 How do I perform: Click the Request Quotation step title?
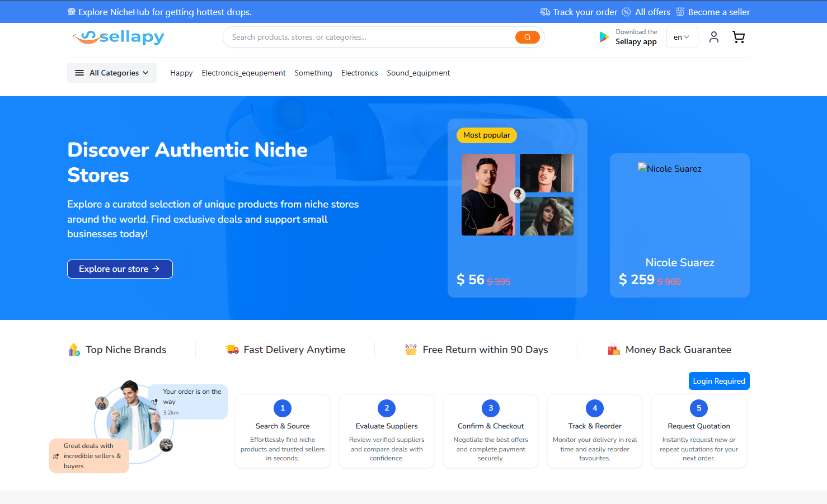699,426
